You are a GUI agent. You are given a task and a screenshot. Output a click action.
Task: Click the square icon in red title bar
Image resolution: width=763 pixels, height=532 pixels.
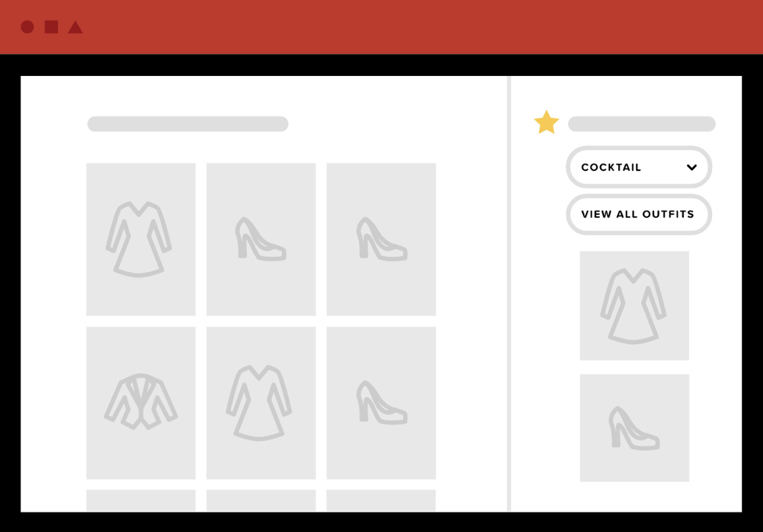(51, 27)
